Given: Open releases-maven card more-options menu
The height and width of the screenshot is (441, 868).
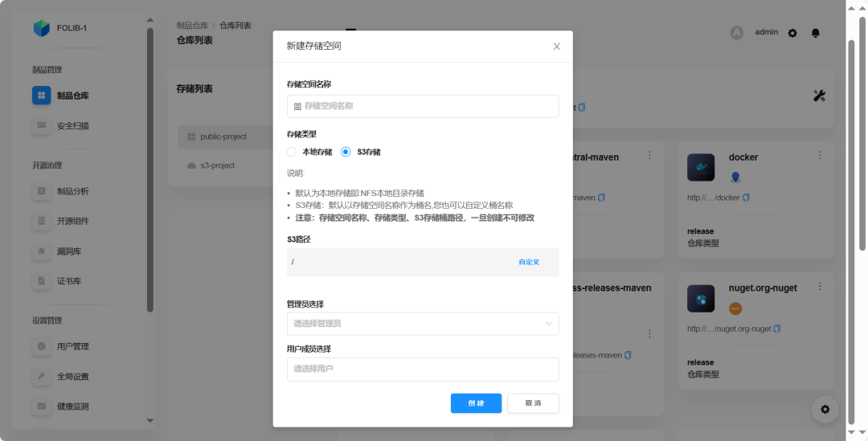Looking at the screenshot, I should (x=650, y=334).
